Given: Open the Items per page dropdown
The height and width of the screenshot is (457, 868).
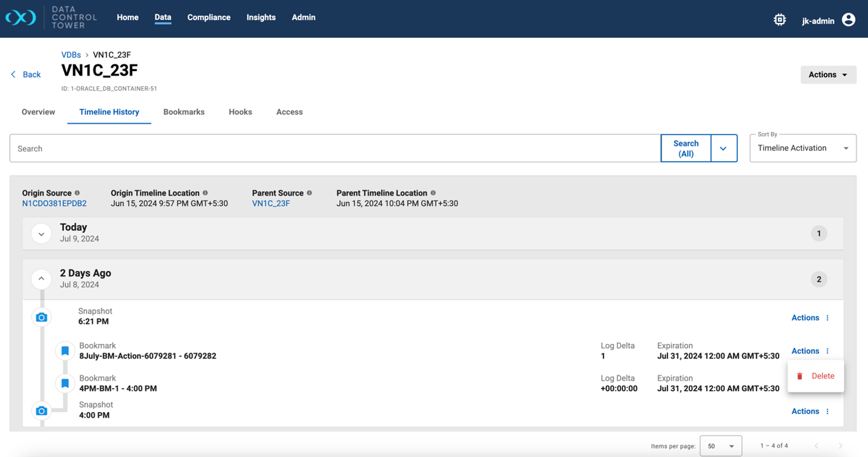Looking at the screenshot, I should [x=720, y=446].
